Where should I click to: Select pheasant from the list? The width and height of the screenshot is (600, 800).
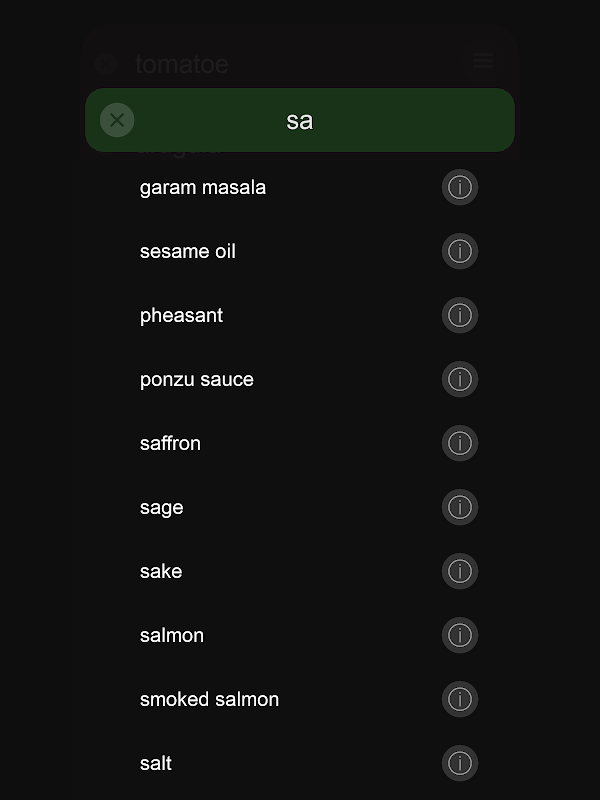[181, 315]
